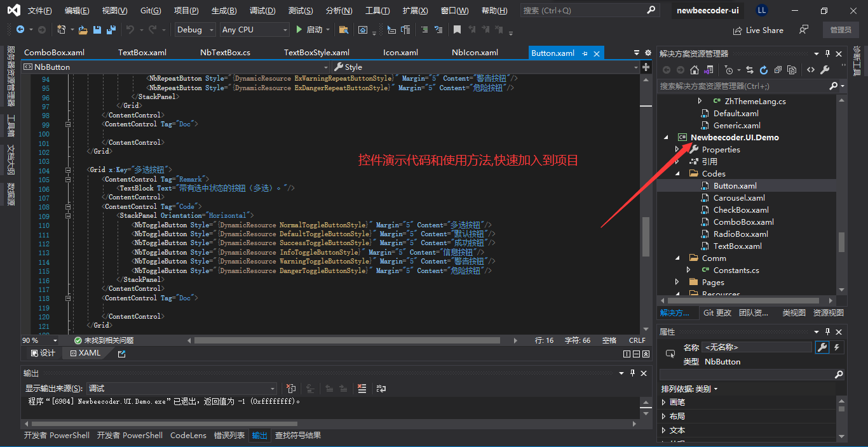
Task: Pin the Button.xaml tab
Action: (x=585, y=53)
